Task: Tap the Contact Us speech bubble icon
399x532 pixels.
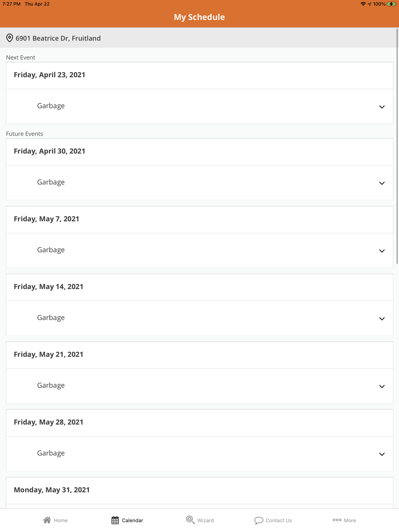Action: coord(259,520)
